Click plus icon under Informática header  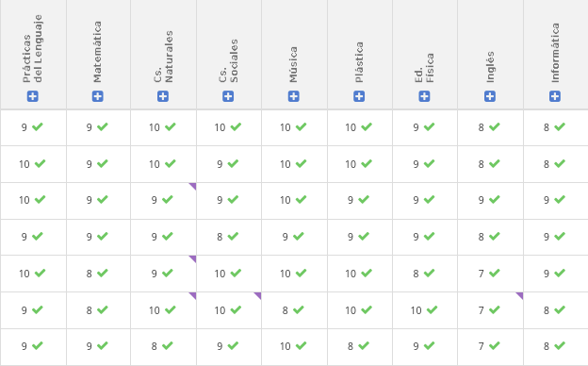click(x=555, y=96)
